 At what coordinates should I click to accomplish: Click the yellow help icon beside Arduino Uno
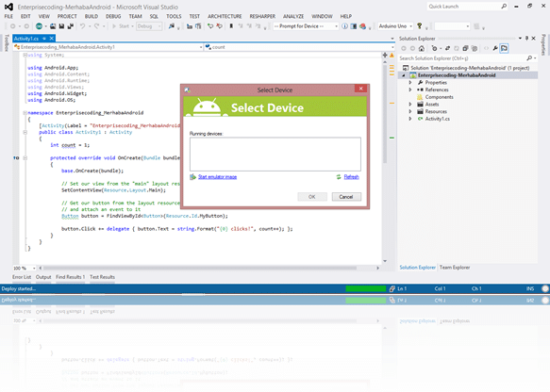pos(419,26)
